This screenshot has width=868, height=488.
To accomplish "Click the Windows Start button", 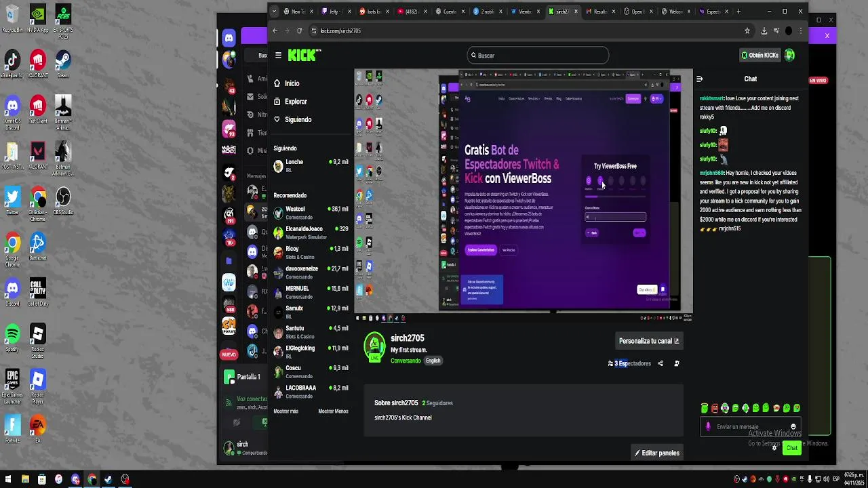I will point(7,480).
